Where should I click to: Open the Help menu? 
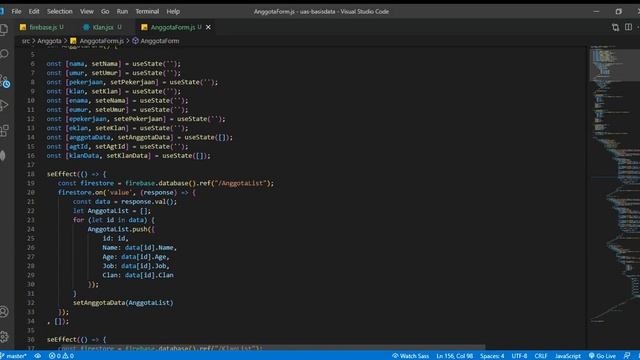(173, 11)
